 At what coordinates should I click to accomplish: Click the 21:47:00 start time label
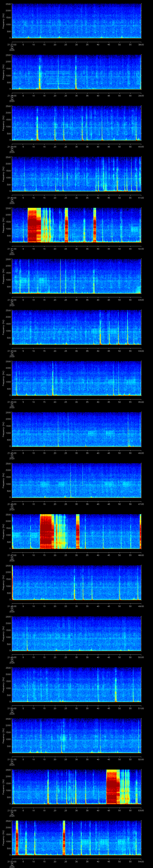(x=12, y=555)
